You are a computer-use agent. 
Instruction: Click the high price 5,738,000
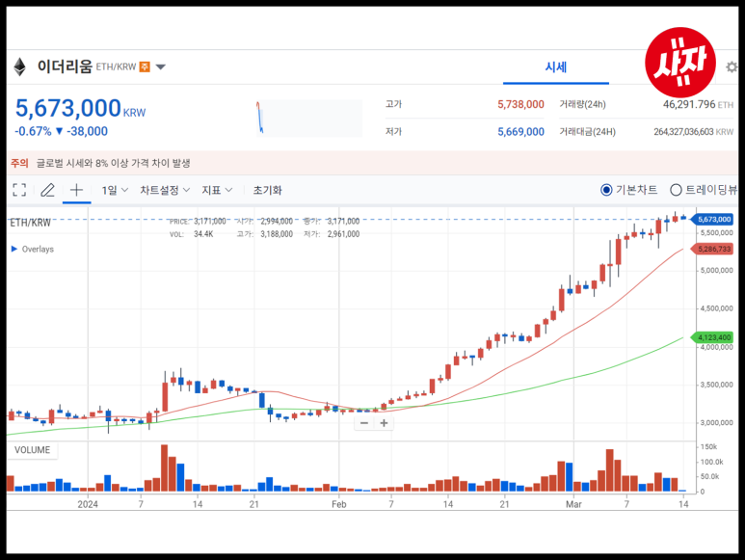pos(520,104)
